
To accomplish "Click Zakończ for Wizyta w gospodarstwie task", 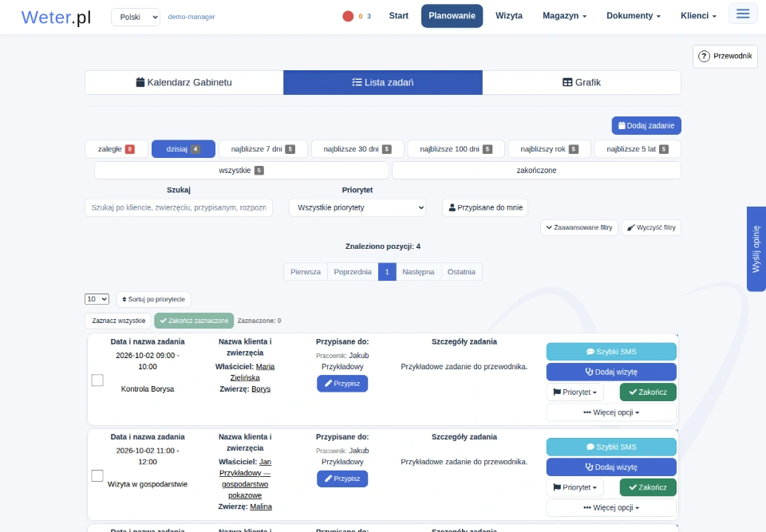I will [648, 487].
